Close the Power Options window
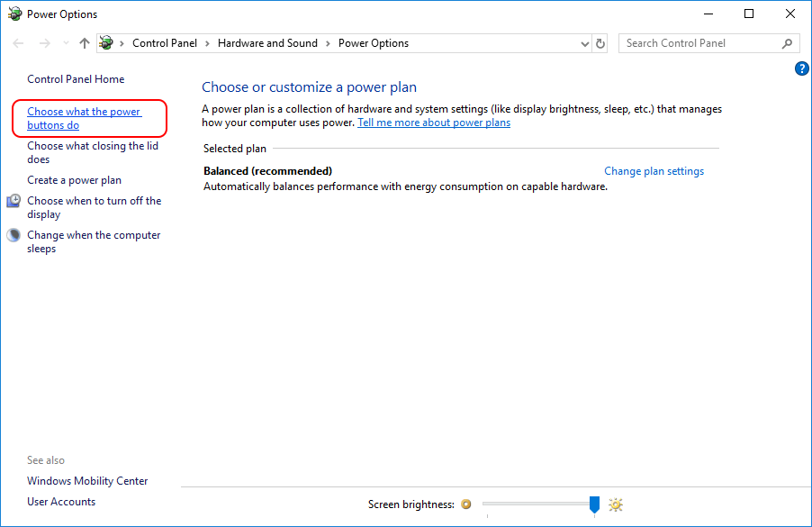 (x=789, y=14)
